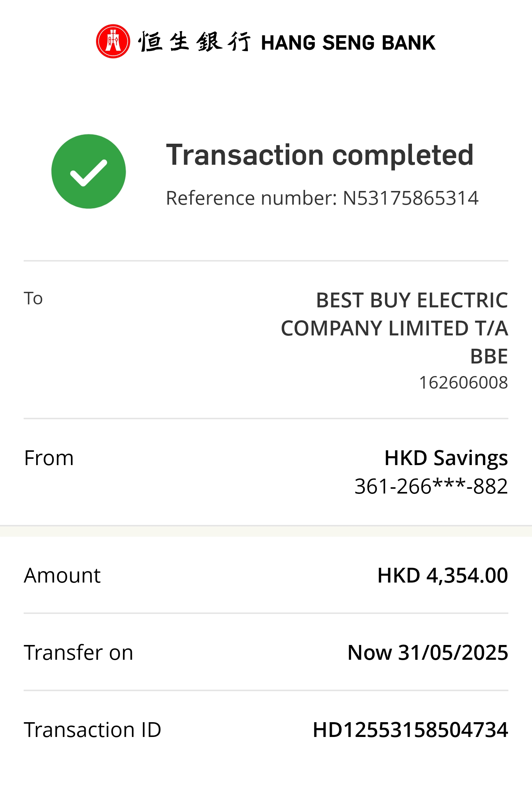Click the red Hang Seng Bank logo
The width and height of the screenshot is (532, 792).
113,41
